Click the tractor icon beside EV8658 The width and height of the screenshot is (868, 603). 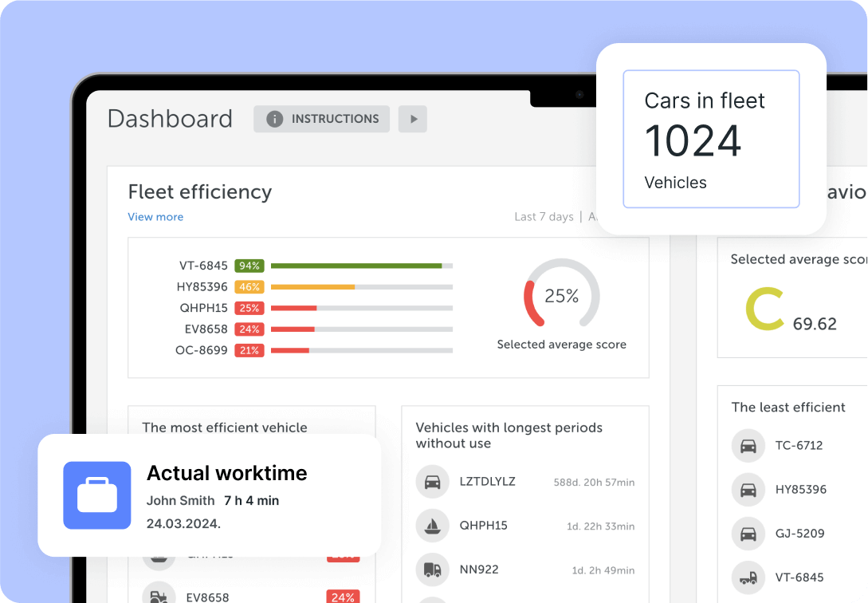(x=159, y=594)
